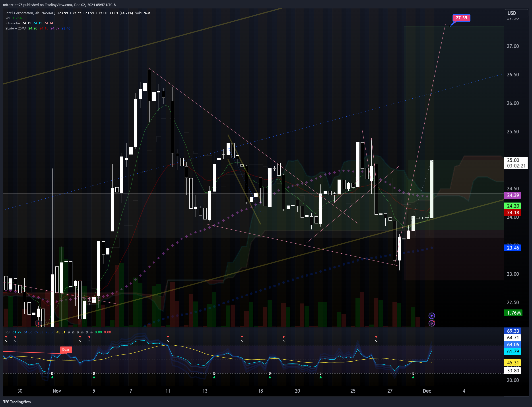
Task: Click the 64.71 RSI scale label
Action: pyautogui.click(x=512, y=338)
